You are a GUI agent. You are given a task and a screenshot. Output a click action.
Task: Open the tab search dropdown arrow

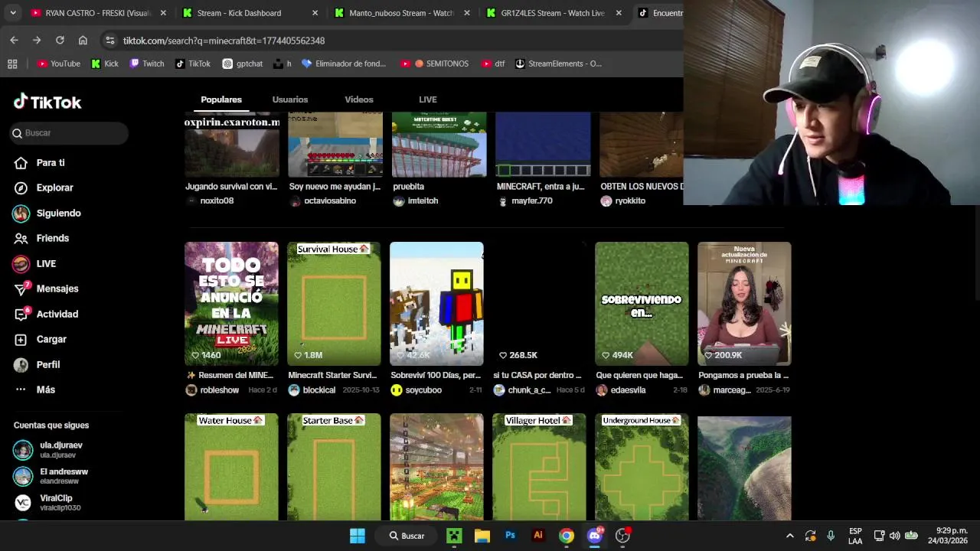tap(13, 13)
